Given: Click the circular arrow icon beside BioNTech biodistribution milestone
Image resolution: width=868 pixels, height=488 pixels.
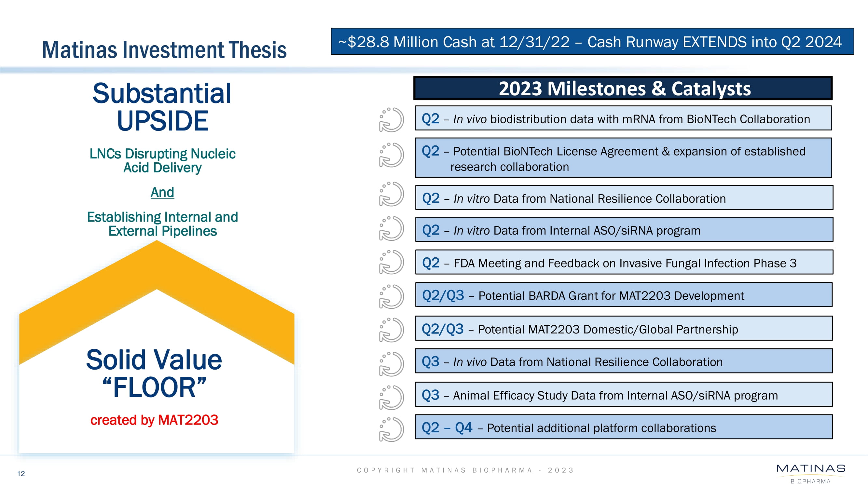Looking at the screenshot, I should click(391, 120).
